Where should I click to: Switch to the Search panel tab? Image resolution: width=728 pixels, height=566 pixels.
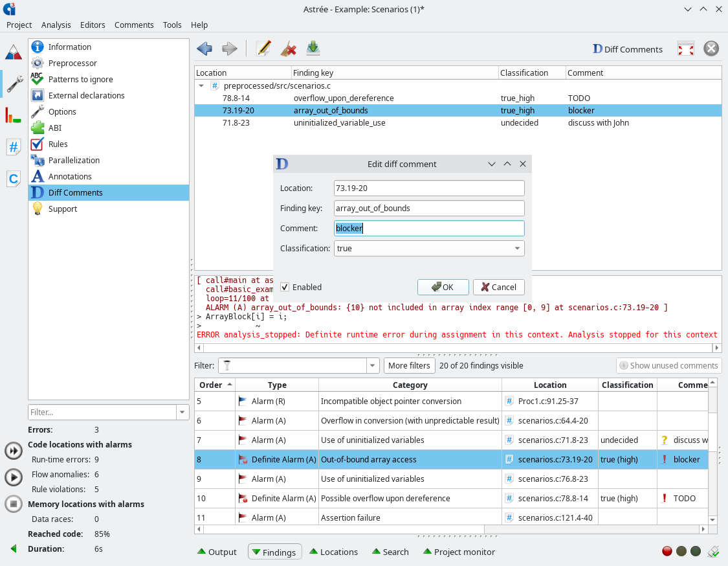pyautogui.click(x=390, y=552)
